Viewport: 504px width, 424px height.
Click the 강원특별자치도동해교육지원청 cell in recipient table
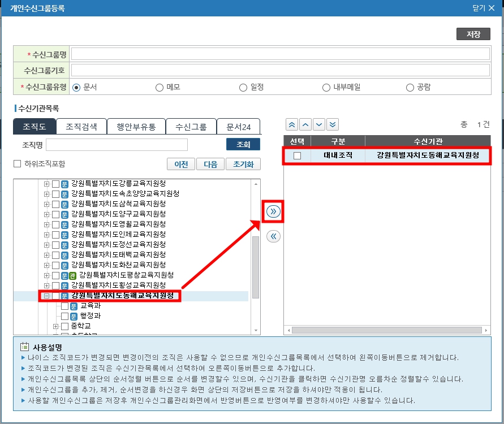pyautogui.click(x=428, y=155)
